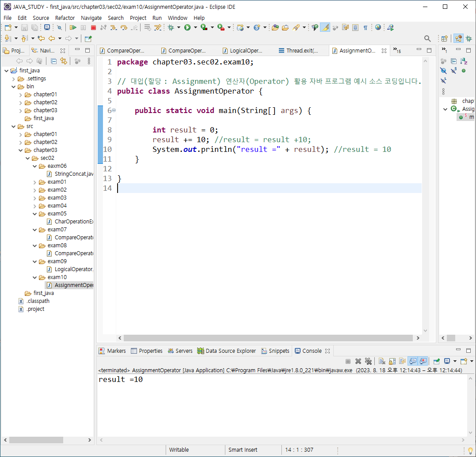Click the Step Over icon

tap(124, 27)
